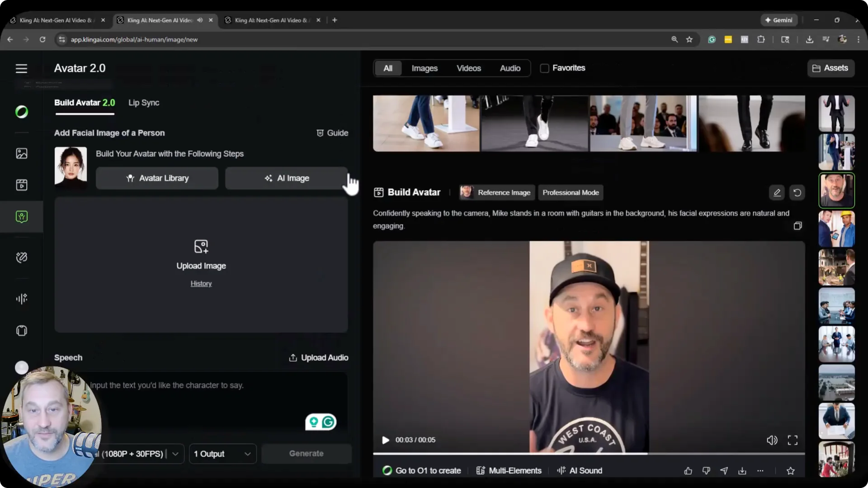
Task: Select the Videos filter tab
Action: 468,68
